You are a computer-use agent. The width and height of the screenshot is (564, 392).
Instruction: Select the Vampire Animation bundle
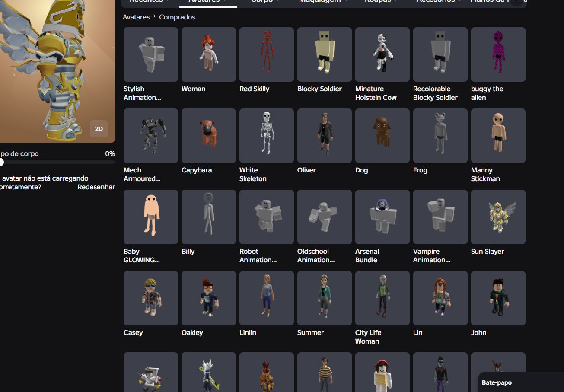(x=440, y=217)
